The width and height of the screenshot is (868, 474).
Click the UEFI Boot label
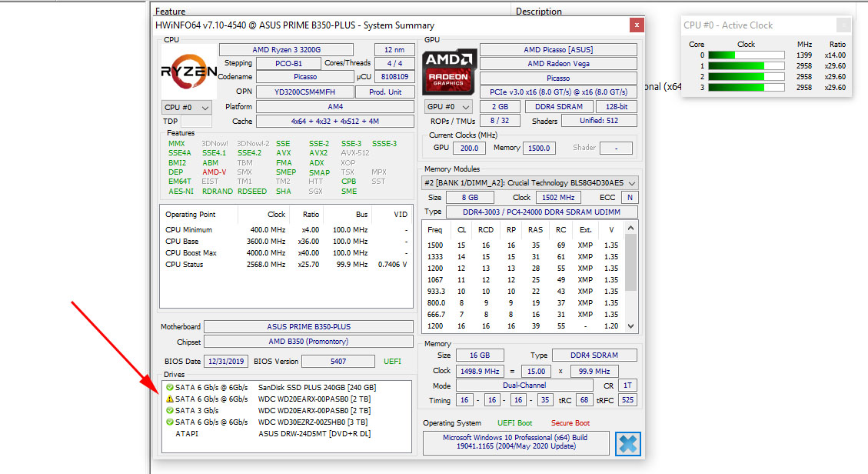pyautogui.click(x=515, y=423)
